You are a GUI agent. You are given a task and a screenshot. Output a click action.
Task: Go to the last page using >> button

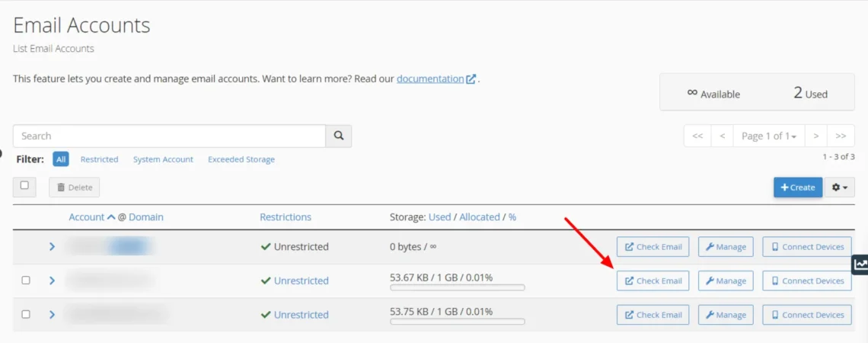(x=841, y=136)
